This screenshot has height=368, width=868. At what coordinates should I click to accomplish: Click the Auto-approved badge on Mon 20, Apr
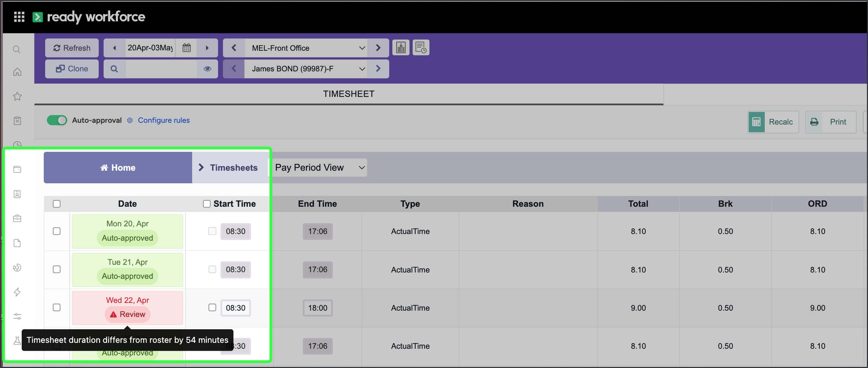click(x=127, y=238)
